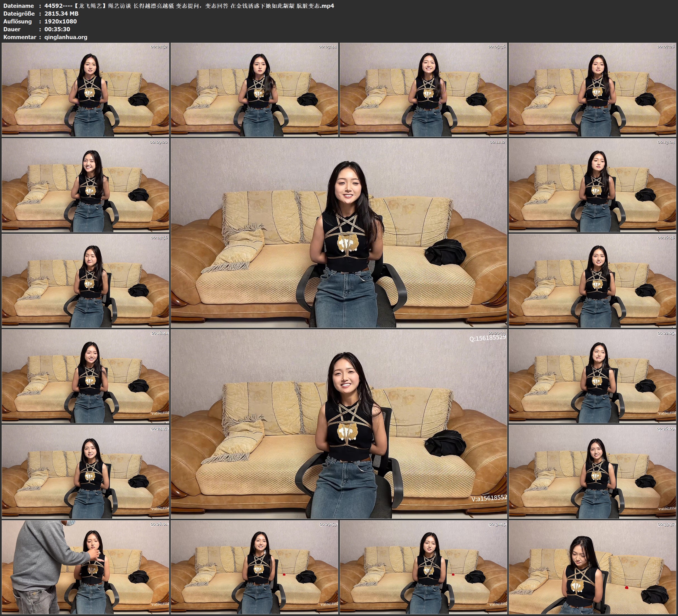
Task: Select the frame marked 00:03:44
Action: pos(254,89)
